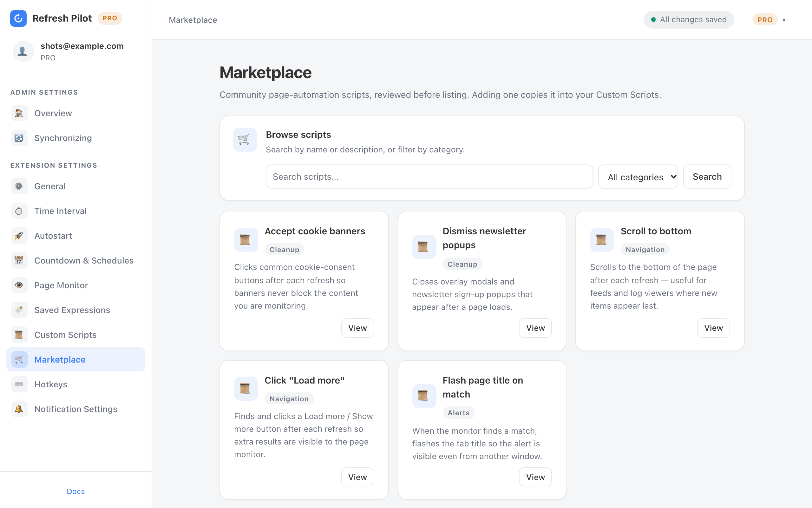
Task: Click the Flash page title script icon
Action: tap(424, 396)
